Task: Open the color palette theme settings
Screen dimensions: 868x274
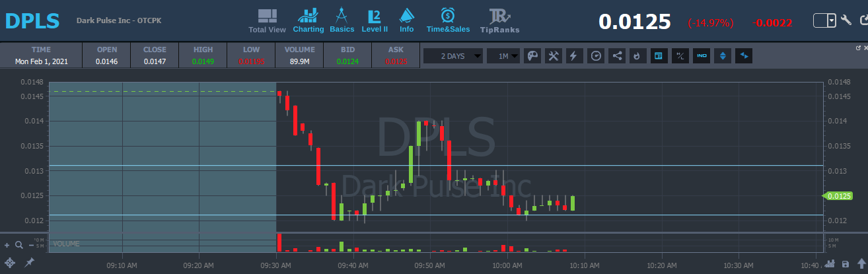Action: click(x=532, y=56)
